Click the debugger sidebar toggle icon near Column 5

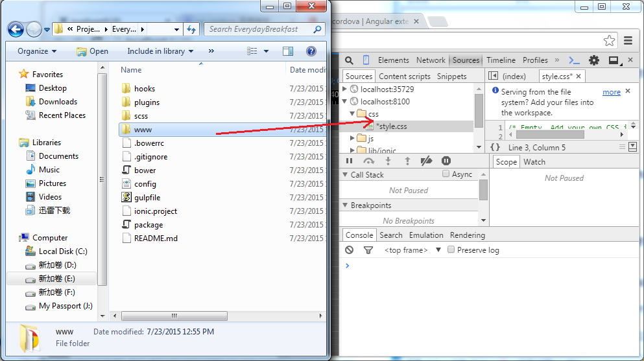tap(632, 147)
